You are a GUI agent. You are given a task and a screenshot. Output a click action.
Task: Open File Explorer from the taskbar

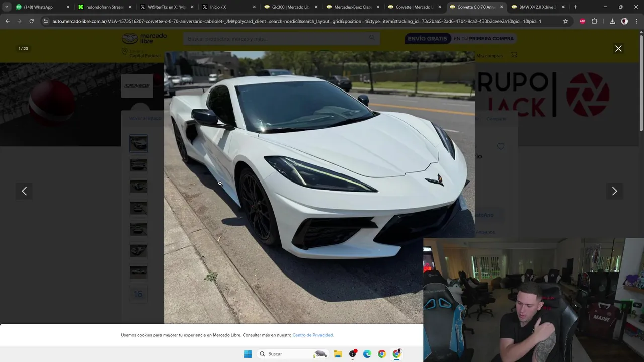(x=338, y=354)
